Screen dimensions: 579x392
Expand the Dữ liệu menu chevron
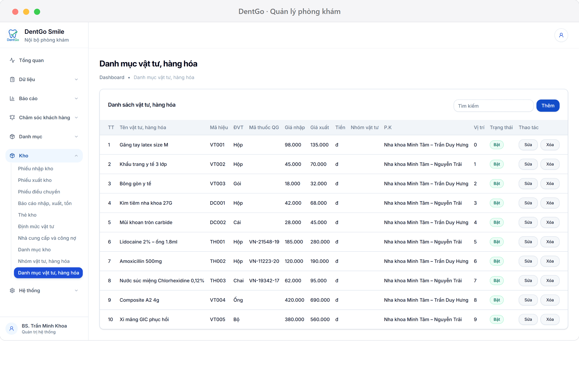[x=76, y=79]
